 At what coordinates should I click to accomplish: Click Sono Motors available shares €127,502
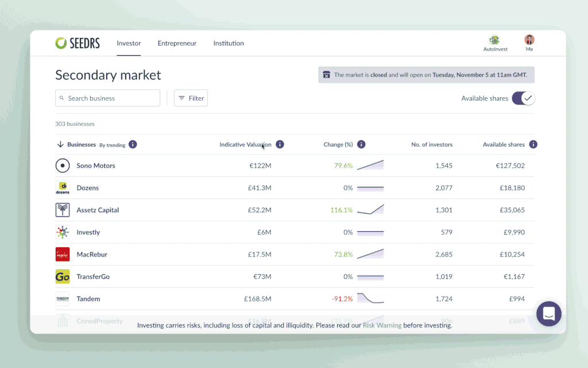coord(510,166)
